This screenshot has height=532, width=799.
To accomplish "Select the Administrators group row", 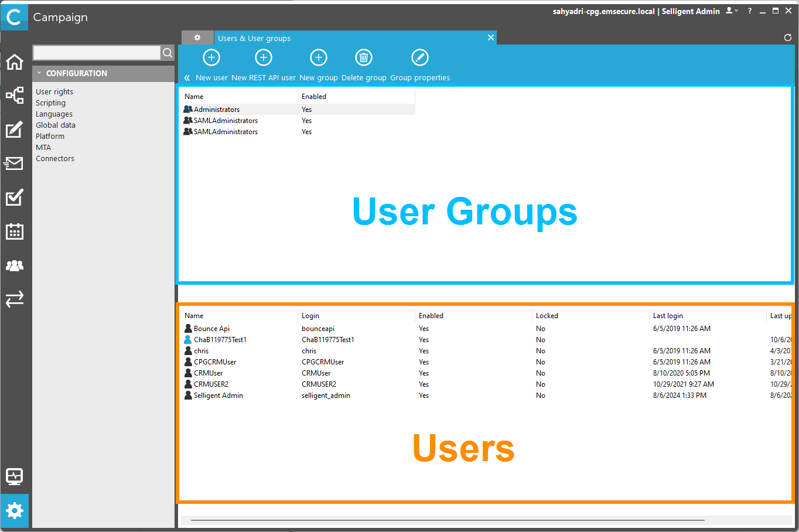I will coord(217,110).
